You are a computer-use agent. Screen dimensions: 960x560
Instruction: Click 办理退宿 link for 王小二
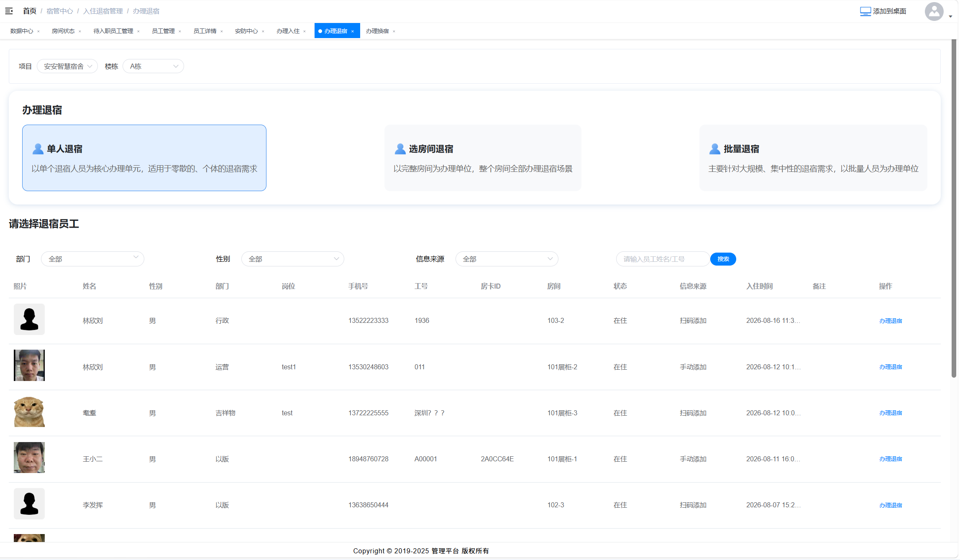point(891,459)
